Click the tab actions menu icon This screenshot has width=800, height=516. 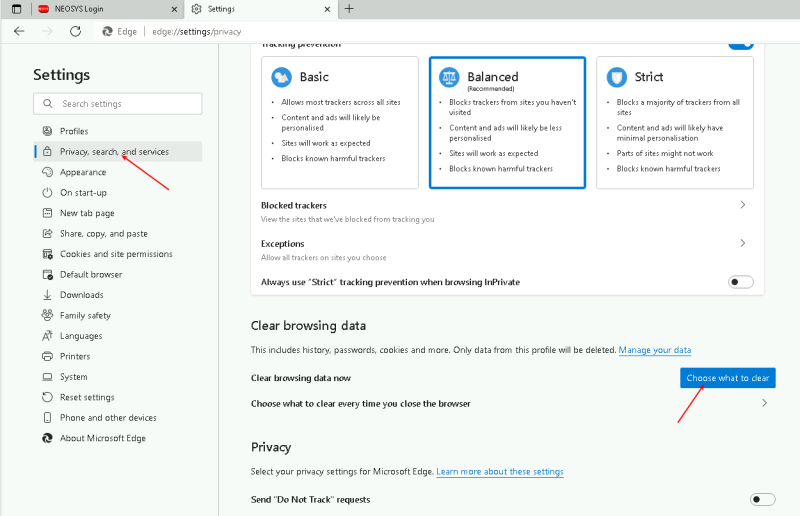point(16,9)
